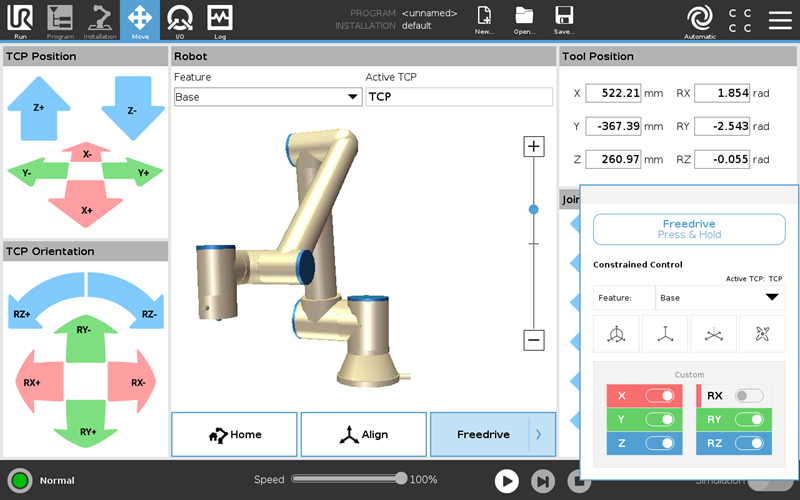Expand the Freedrive options chevron
This screenshot has height=500, width=800.
539,434
